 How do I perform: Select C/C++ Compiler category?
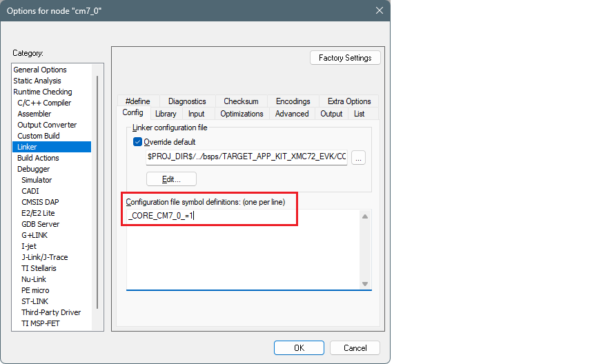coord(44,103)
